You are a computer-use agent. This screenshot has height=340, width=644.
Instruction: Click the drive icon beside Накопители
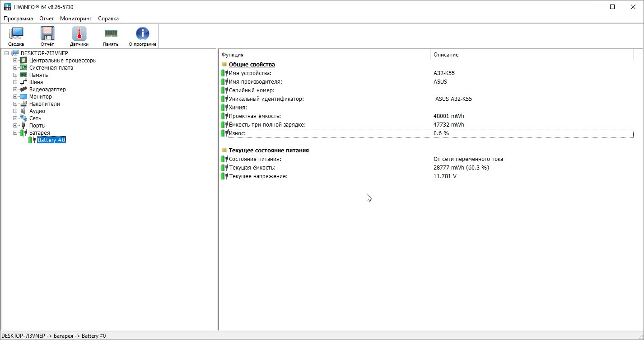tap(23, 104)
